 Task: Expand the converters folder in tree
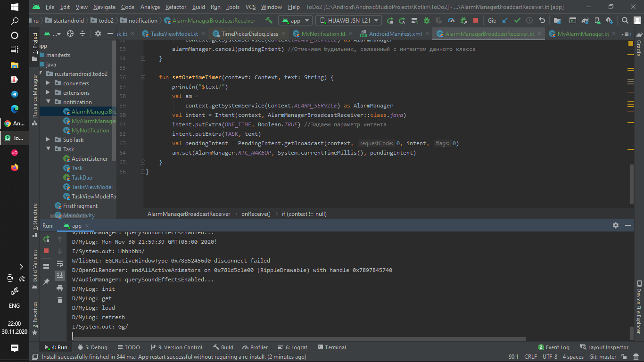tap(48, 83)
